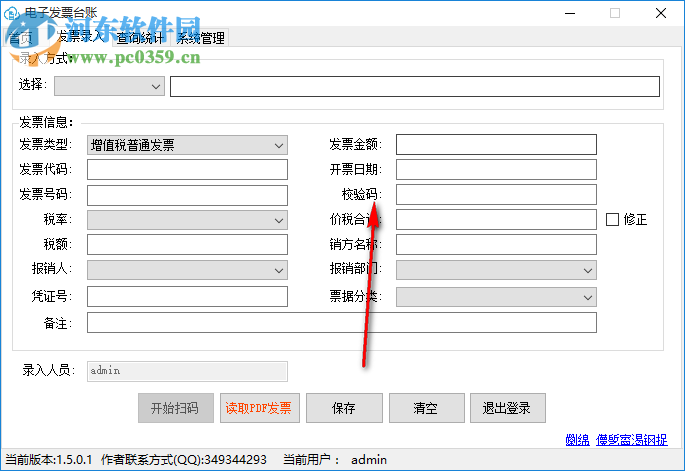Click the author QQ 349344293 status text
685x471 pixels.
tap(183, 460)
